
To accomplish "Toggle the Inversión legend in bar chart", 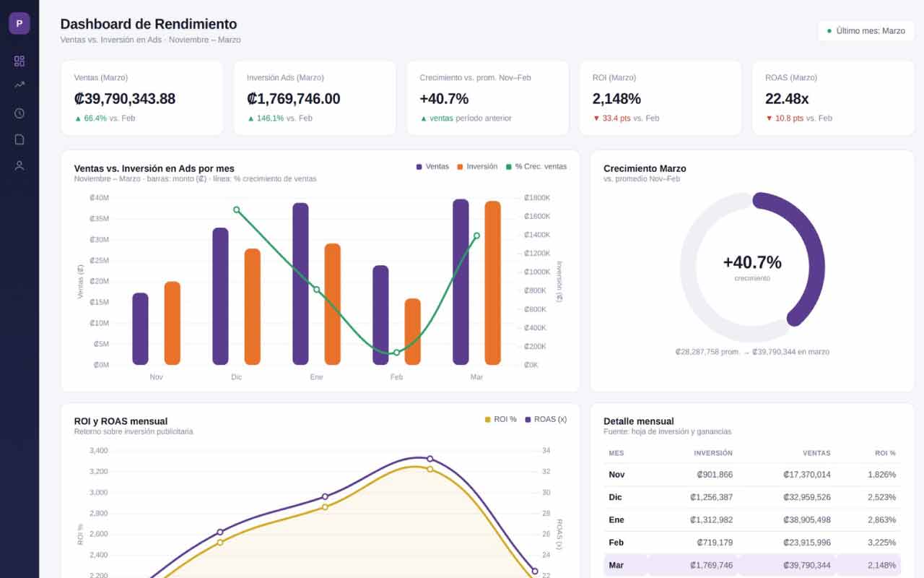I will 477,167.
